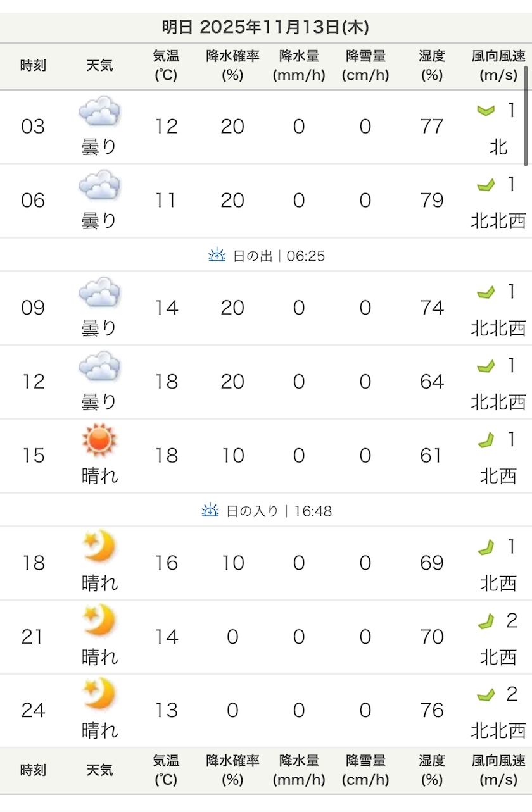
Task: Click the top 気温 (℃) column header
Action: pyautogui.click(x=166, y=66)
